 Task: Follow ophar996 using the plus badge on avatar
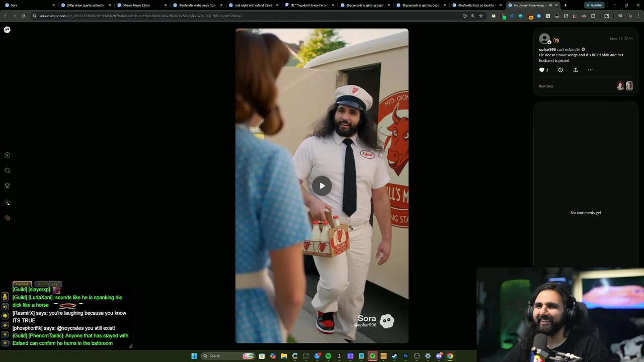(x=549, y=42)
